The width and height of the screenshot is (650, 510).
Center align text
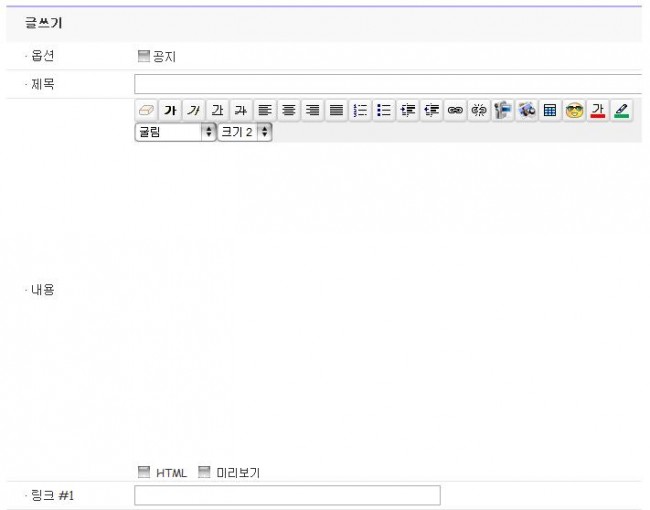(289, 110)
